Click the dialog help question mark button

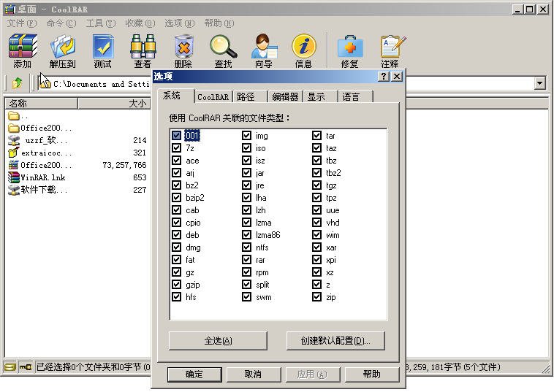click(x=384, y=76)
